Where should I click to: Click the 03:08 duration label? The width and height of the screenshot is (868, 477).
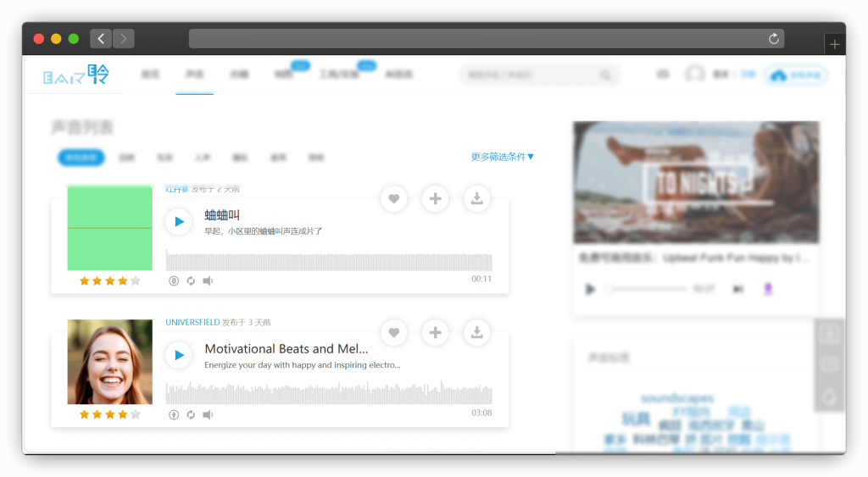[481, 413]
